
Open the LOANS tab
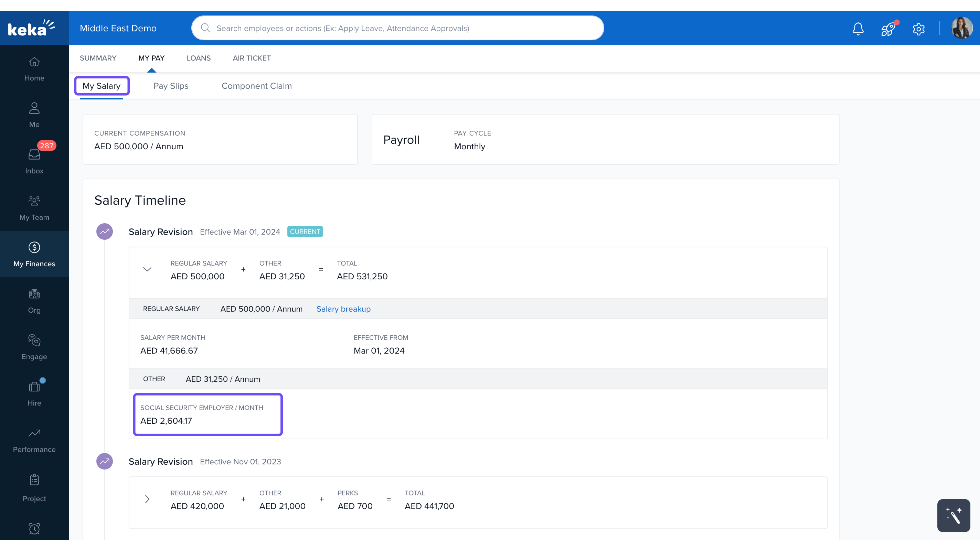click(198, 58)
